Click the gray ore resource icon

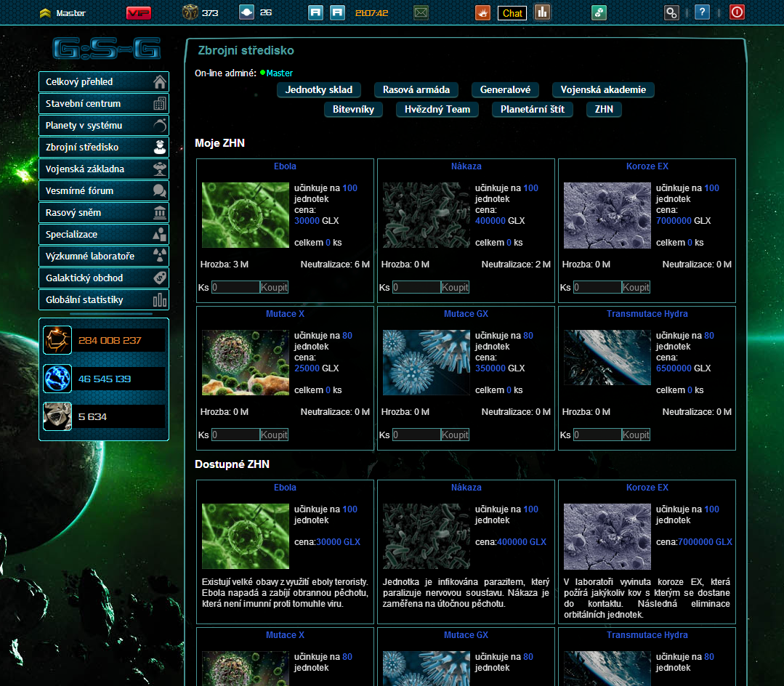[57, 416]
